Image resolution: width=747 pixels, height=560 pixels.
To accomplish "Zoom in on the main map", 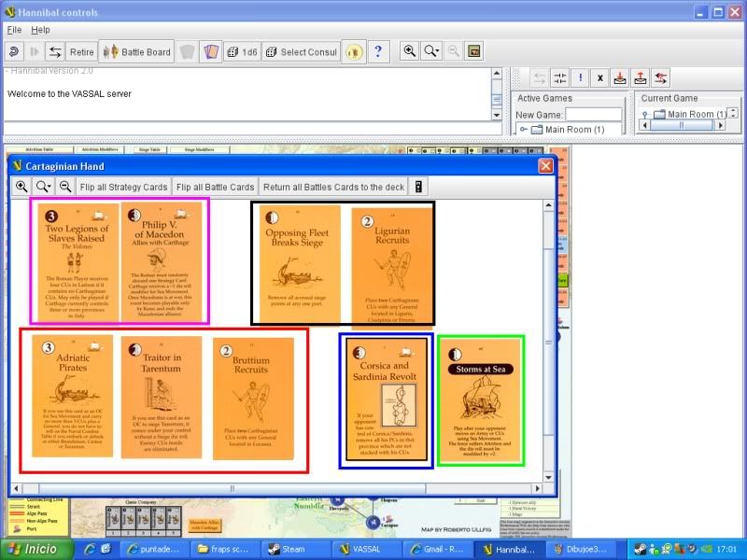I will click(x=409, y=51).
